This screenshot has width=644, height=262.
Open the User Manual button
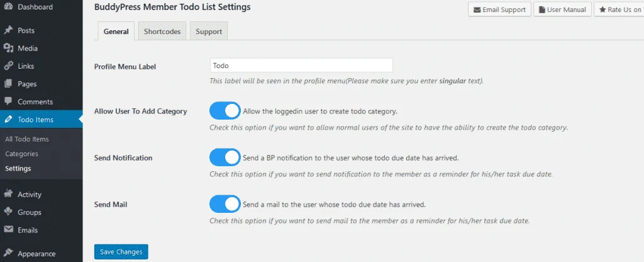pos(562,9)
